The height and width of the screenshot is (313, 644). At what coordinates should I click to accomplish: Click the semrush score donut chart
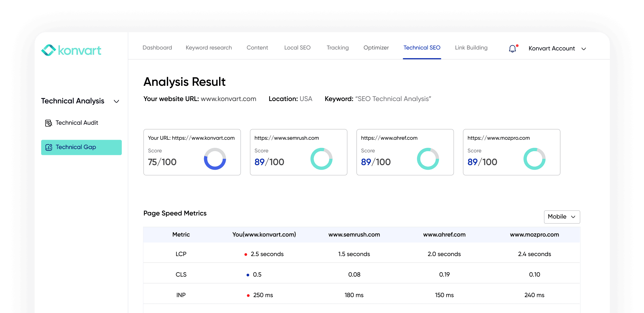(x=321, y=159)
